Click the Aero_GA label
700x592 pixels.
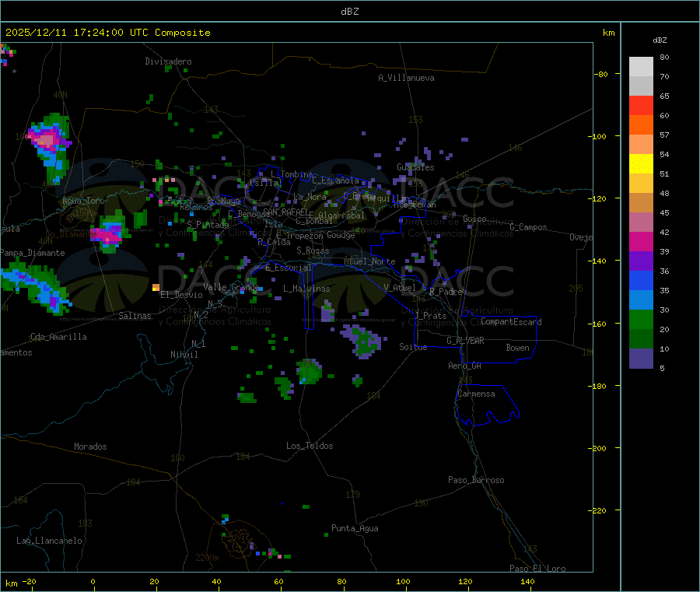click(x=465, y=366)
